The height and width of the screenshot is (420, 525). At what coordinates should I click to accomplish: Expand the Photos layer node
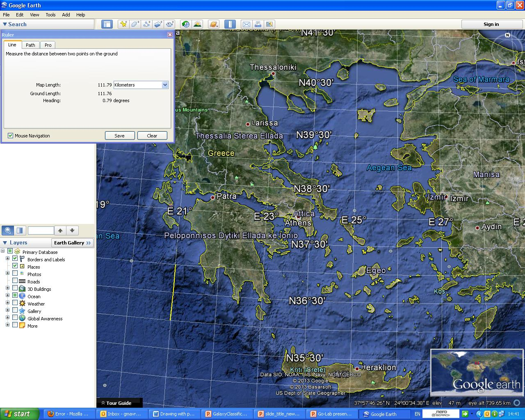7,273
